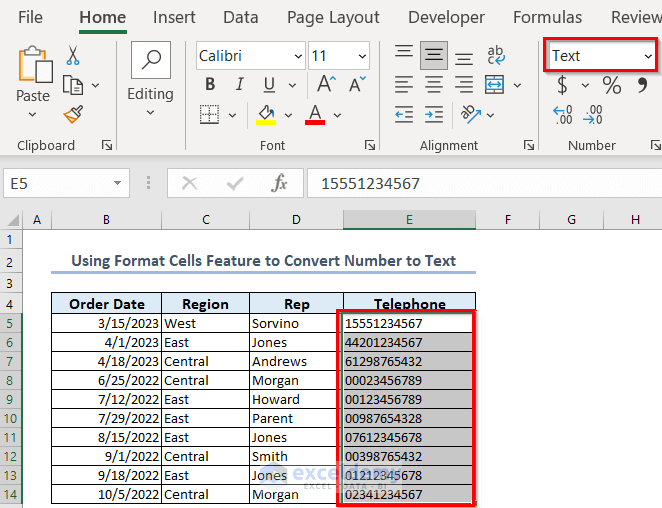Click the Accounting dollar format icon

click(563, 86)
